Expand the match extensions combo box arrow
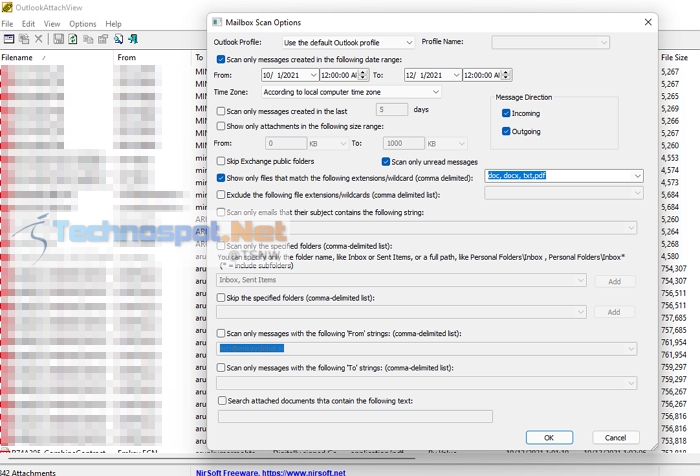 coord(638,176)
